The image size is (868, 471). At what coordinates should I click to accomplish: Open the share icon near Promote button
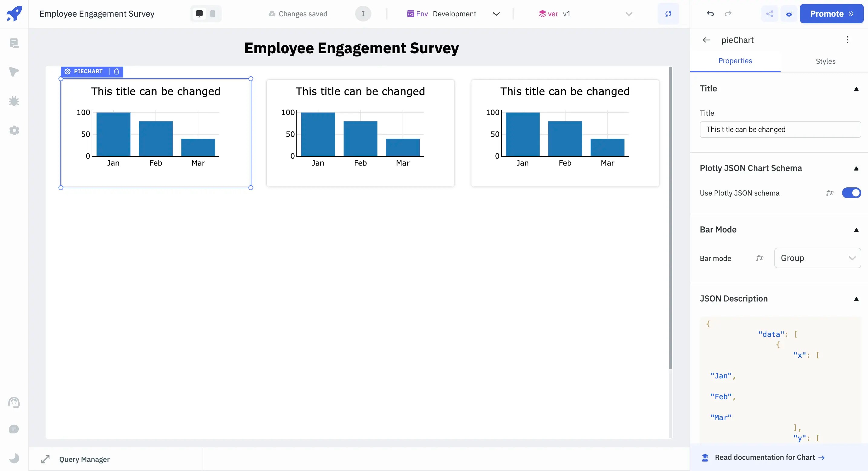770,14
